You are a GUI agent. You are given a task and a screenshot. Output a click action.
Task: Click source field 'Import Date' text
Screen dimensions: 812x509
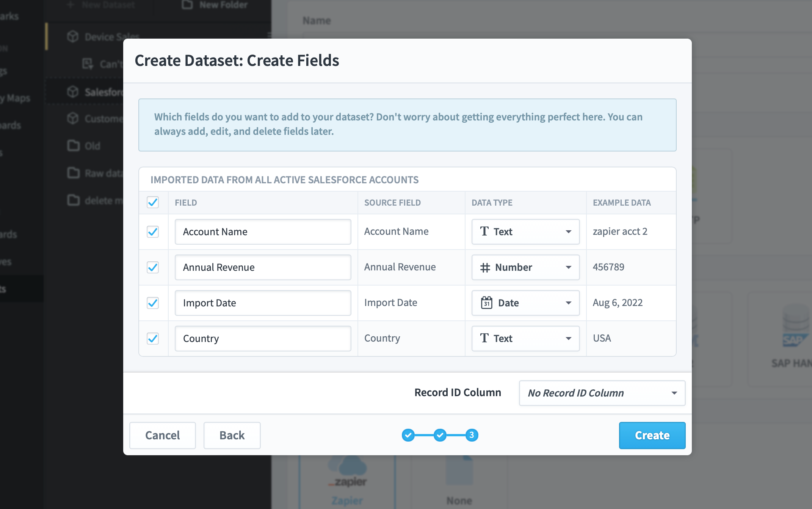click(391, 303)
